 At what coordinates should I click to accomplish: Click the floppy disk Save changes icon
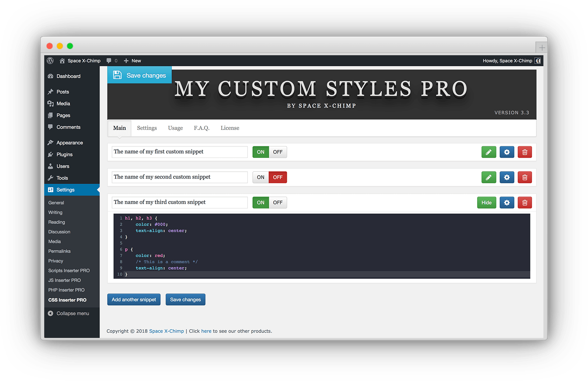pos(117,75)
